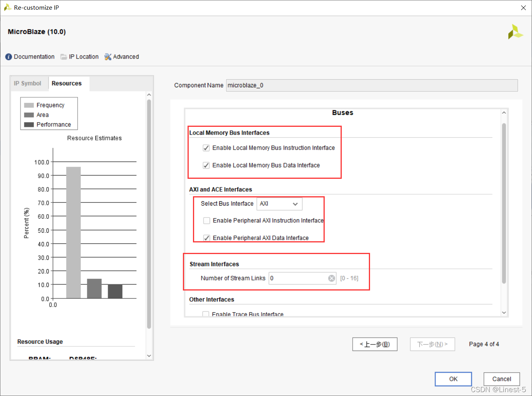Click the 'Buses' page heading
This screenshot has width=532, height=396.
343,112
